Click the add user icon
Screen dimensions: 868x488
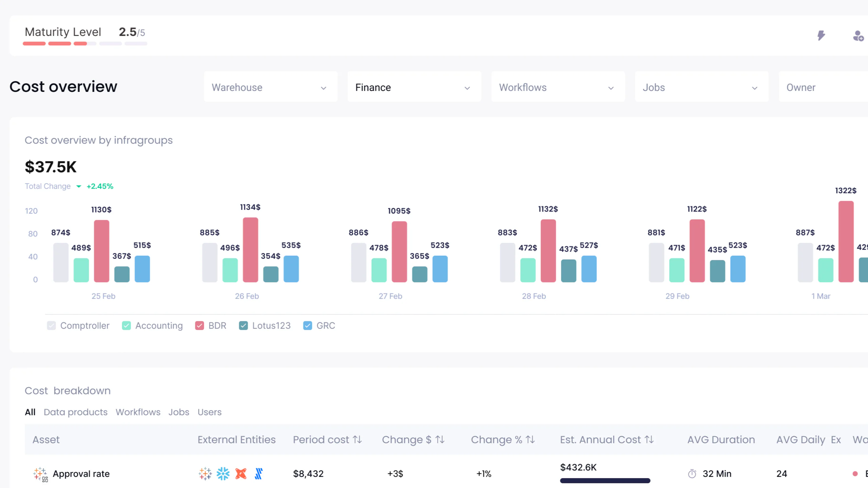point(858,36)
